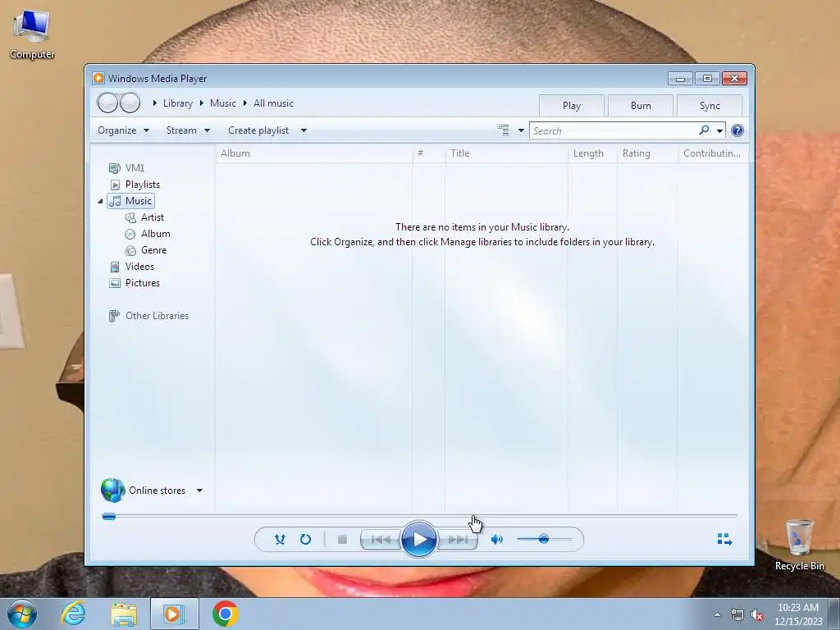Open Other Libraries
The image size is (840, 630).
click(x=148, y=316)
